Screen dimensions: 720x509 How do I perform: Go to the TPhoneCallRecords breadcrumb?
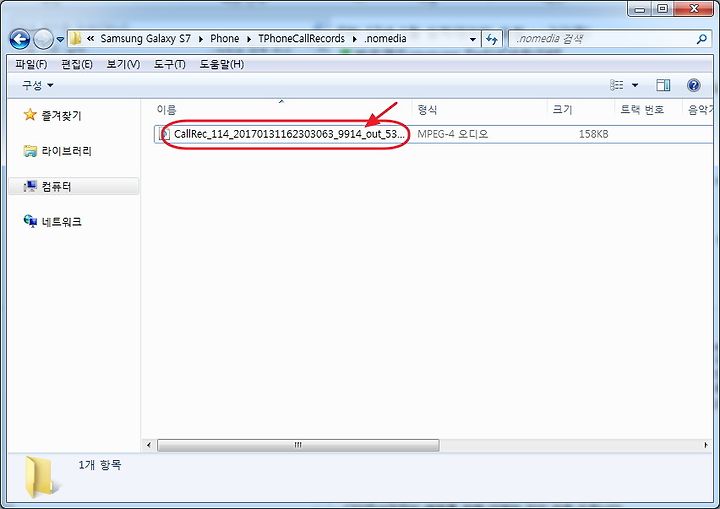tap(301, 39)
